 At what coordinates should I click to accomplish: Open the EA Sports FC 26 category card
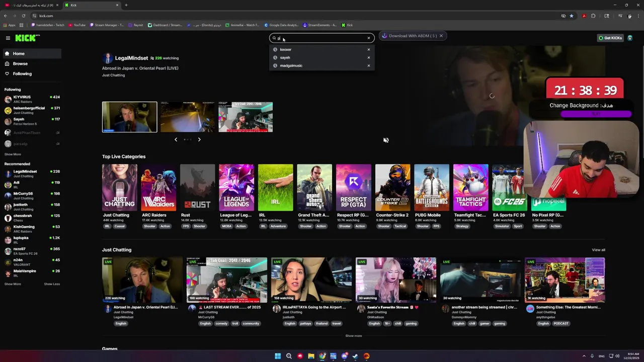[510, 188]
